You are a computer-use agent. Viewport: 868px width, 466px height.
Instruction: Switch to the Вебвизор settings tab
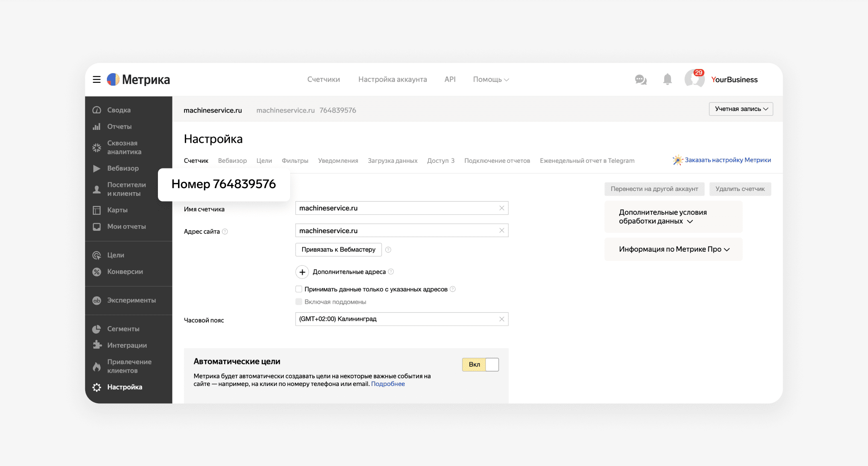(232, 161)
